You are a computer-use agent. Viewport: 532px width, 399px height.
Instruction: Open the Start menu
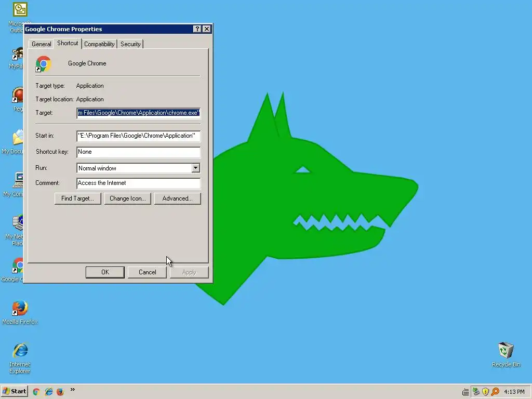pos(14,391)
